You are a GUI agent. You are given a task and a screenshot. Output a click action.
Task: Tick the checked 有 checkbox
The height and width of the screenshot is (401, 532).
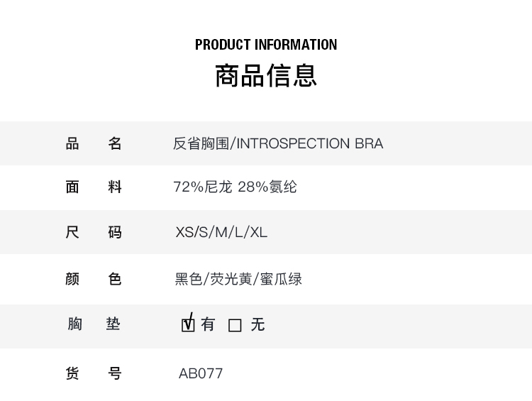click(x=188, y=325)
